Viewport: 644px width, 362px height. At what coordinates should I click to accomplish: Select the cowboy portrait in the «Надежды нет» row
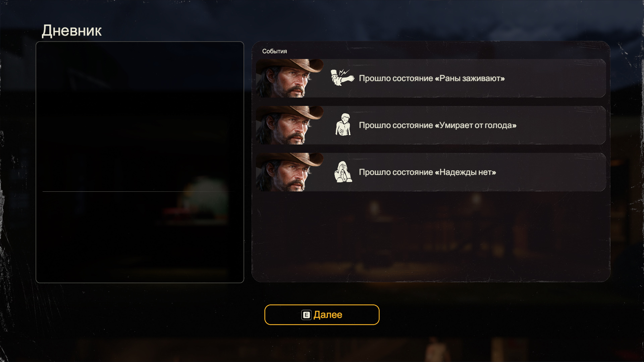click(x=289, y=172)
